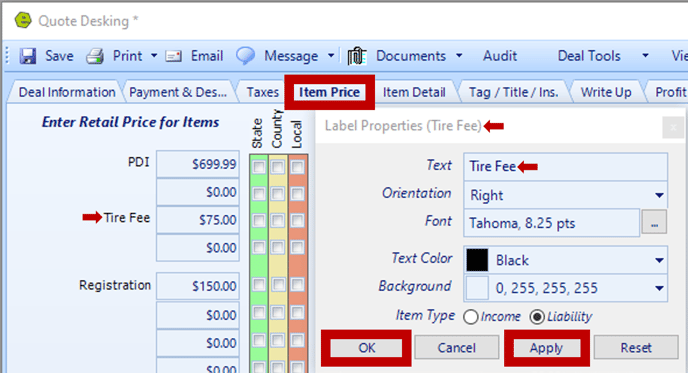Open the Orientation dropdown
The height and width of the screenshot is (373, 688).
point(566,195)
